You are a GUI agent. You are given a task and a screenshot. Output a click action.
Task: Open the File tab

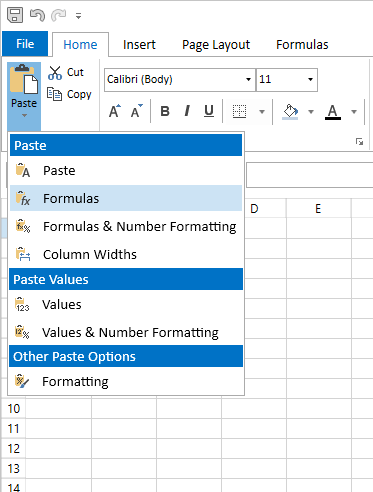click(x=25, y=44)
